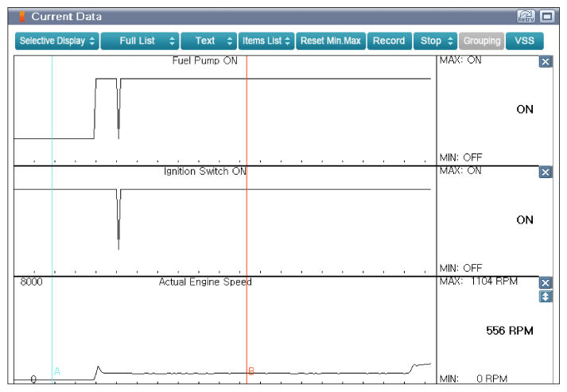Select cursor B marker on the graph
Viewport: 567px width, 392px height.
click(x=251, y=371)
